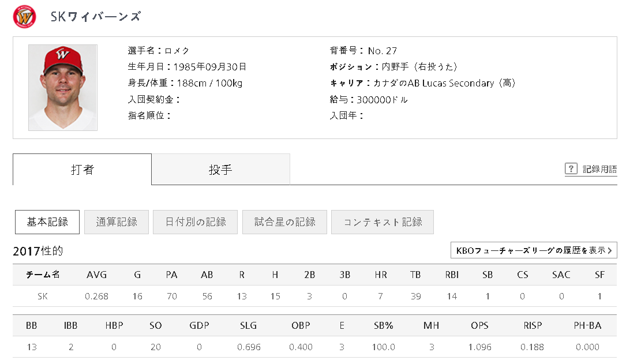Click the question mark help icon
The image size is (626, 364).
[x=571, y=168]
